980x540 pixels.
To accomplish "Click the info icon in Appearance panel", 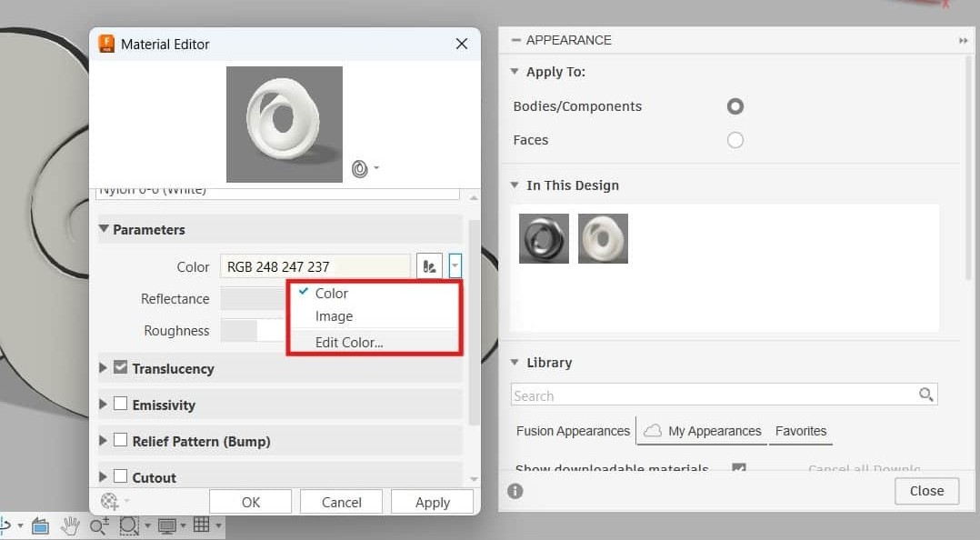I will click(515, 491).
